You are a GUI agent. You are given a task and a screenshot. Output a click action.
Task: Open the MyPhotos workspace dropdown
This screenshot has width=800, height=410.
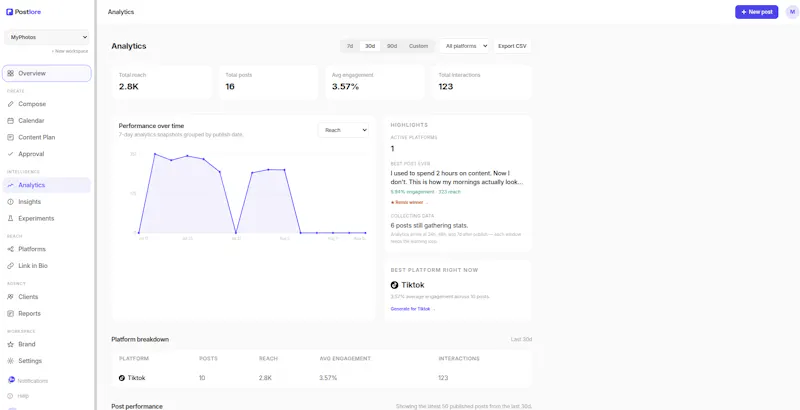(x=46, y=37)
